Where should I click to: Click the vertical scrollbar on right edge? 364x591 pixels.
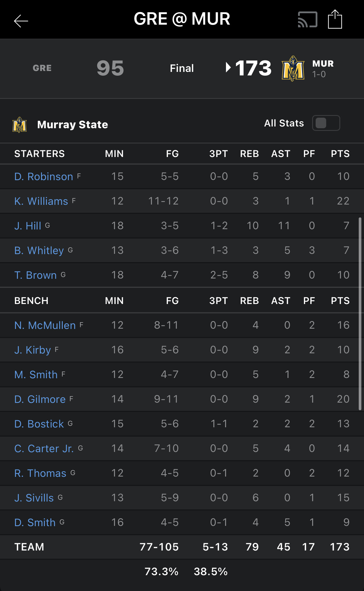[x=360, y=313]
